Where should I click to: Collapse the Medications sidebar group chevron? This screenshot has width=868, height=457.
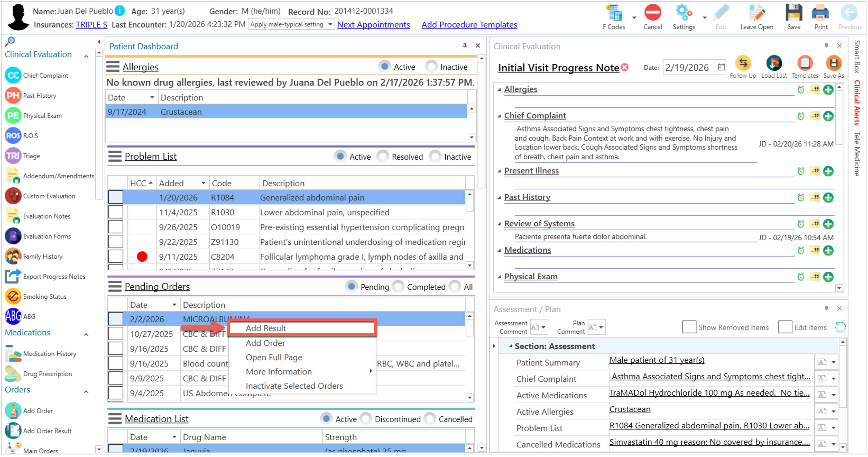point(86,335)
